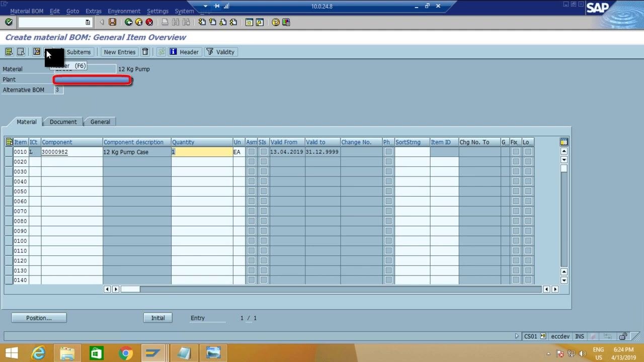
Task: Click the New Entries button
Action: [120, 52]
